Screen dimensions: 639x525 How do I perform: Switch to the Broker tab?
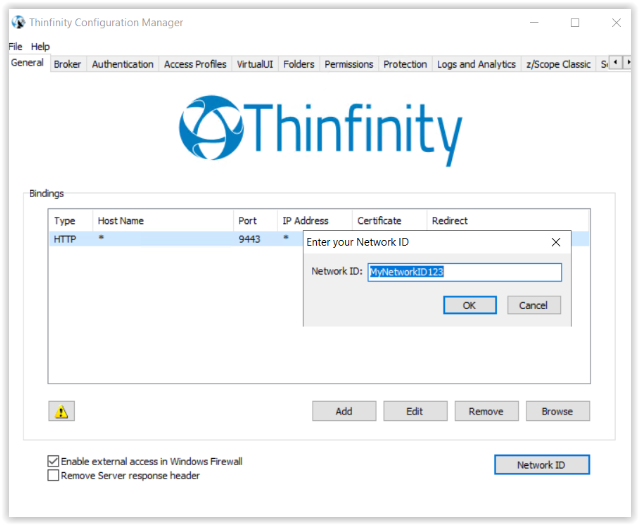point(67,64)
